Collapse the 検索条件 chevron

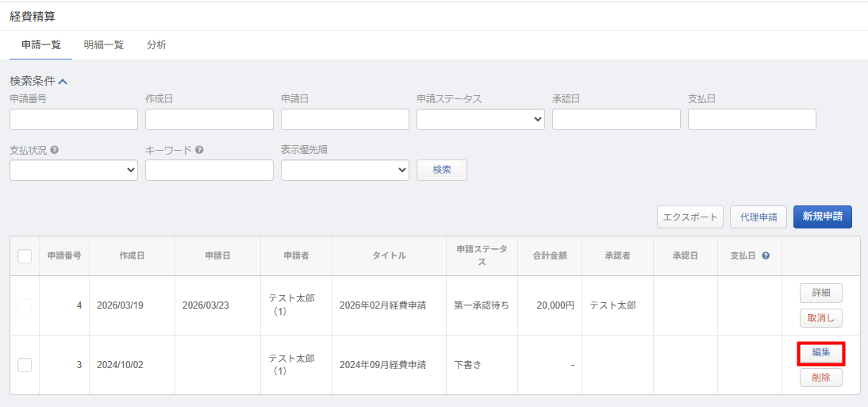[x=63, y=81]
